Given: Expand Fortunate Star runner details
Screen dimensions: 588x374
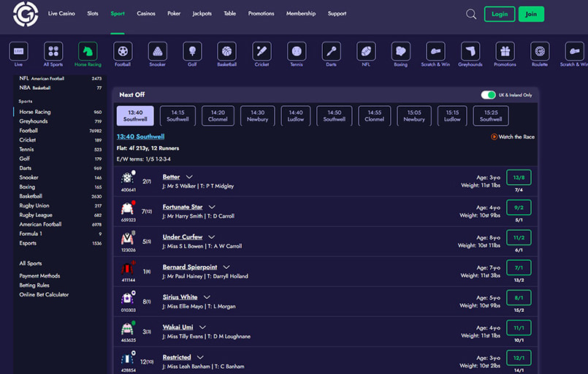Looking at the screenshot, I should pyautogui.click(x=212, y=207).
